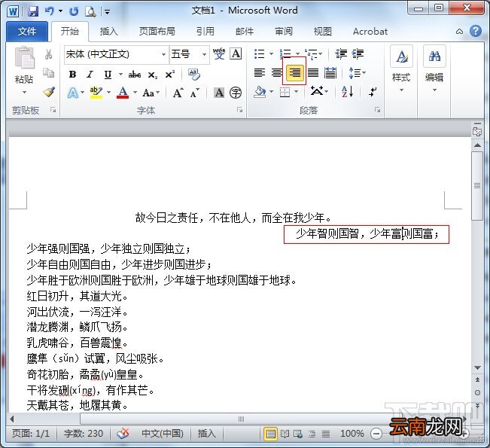
Task: Apply paragraph shading paint bucket
Action: pyautogui.click(x=260, y=92)
